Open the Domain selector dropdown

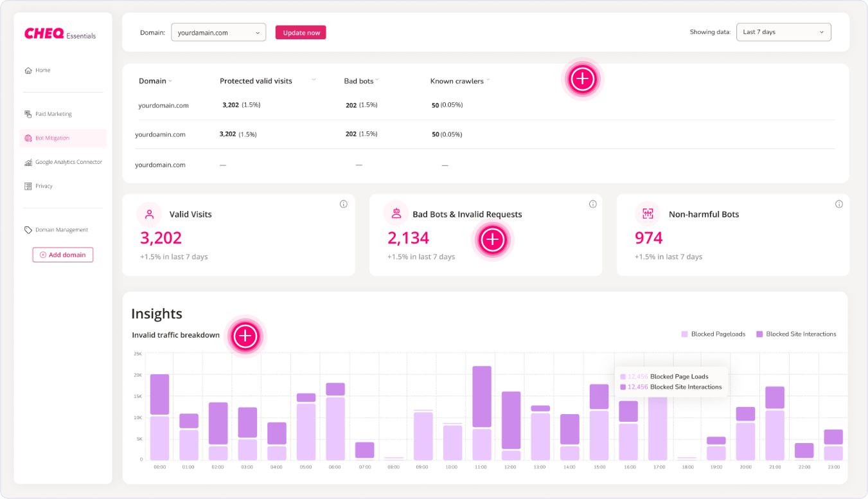[218, 32]
